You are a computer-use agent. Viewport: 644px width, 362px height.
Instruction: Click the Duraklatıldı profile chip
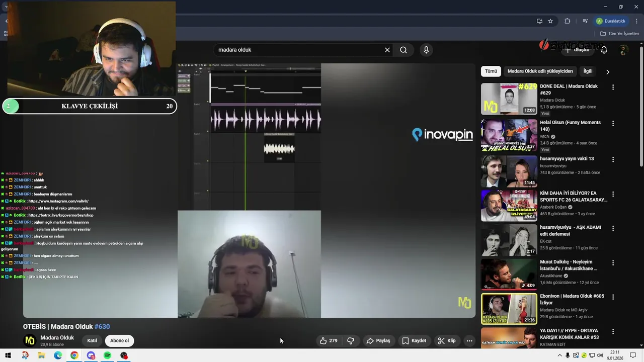click(611, 21)
